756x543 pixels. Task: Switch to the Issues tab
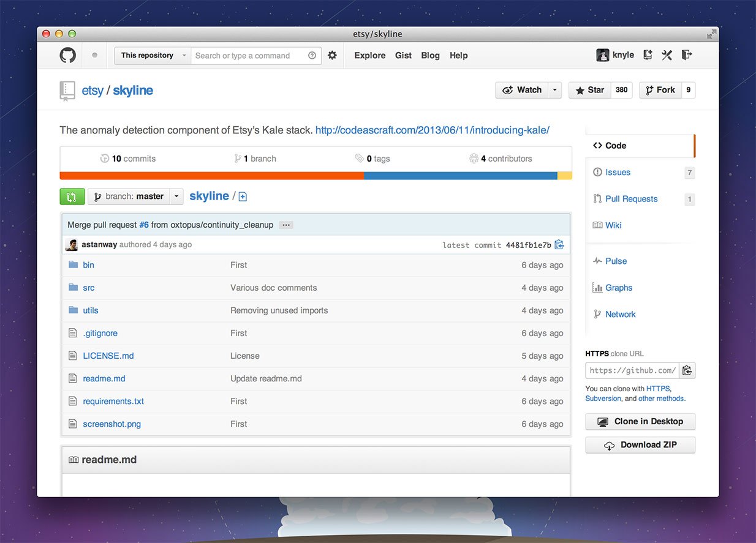(x=618, y=173)
